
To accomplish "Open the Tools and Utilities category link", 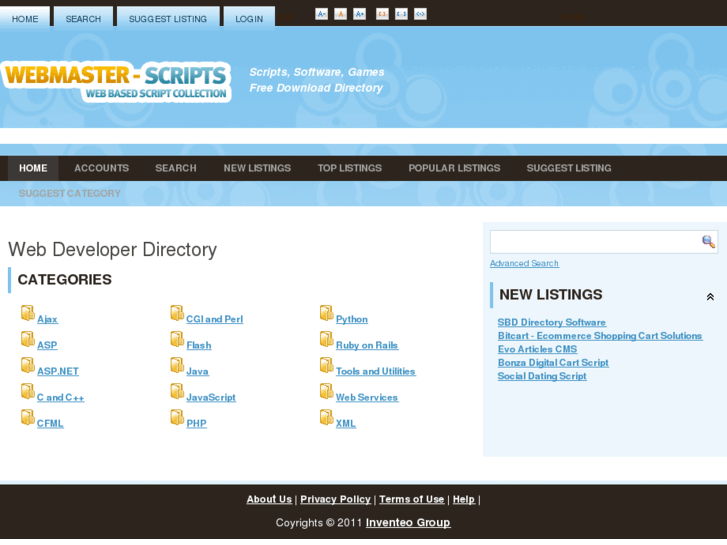I will coord(376,371).
